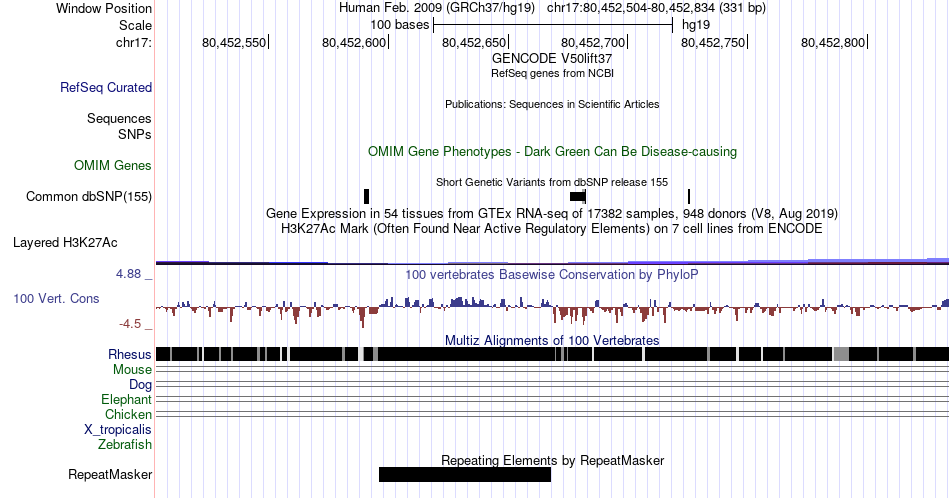Click Repeating Elements by RepeatMasker title

pyautogui.click(x=553, y=460)
